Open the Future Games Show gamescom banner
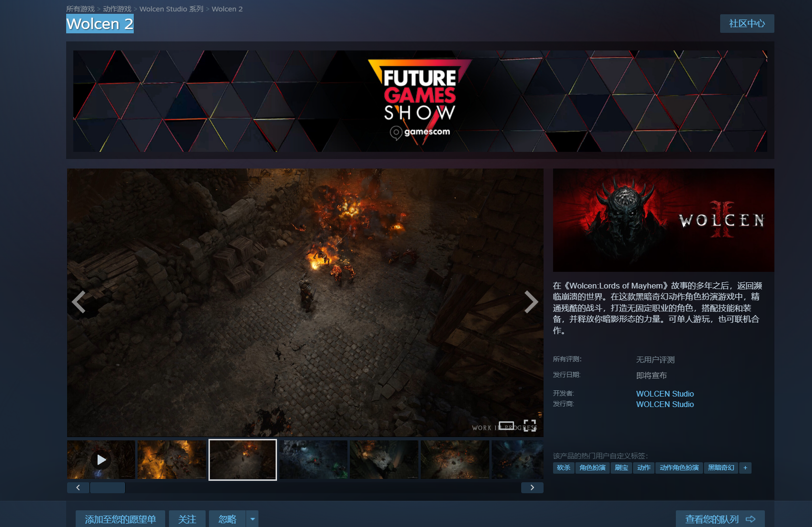 420,101
